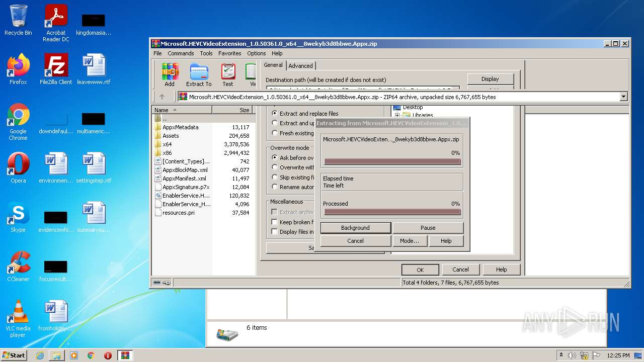The width and height of the screenshot is (644, 362).
Task: Open leavewww.rtf desktop document
Action: click(94, 69)
